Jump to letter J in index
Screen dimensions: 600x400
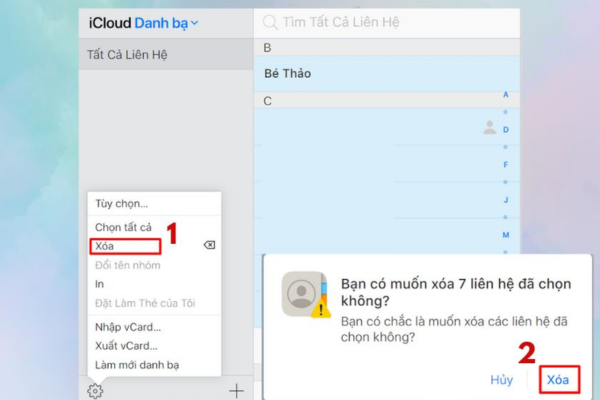[x=505, y=200]
